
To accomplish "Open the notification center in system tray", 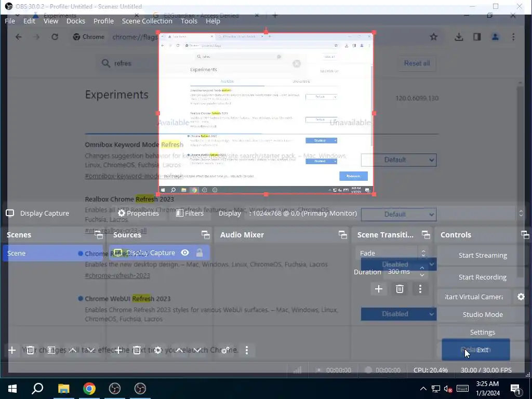I will 515,389.
